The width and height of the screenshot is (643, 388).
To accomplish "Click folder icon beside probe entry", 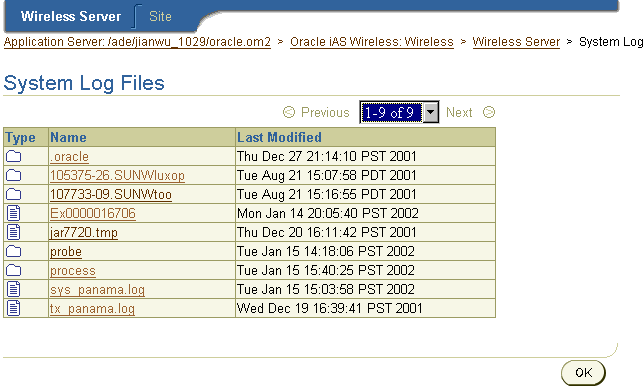I will click(x=14, y=251).
